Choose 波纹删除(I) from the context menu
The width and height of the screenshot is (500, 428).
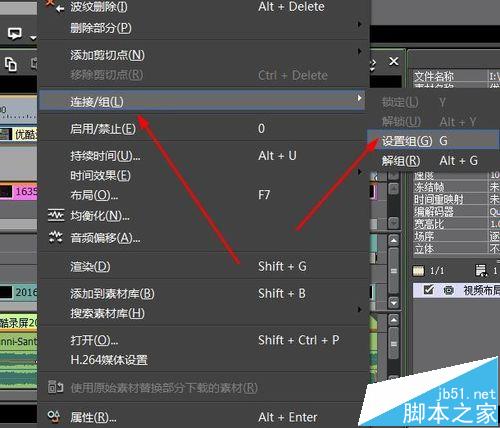point(203,7)
